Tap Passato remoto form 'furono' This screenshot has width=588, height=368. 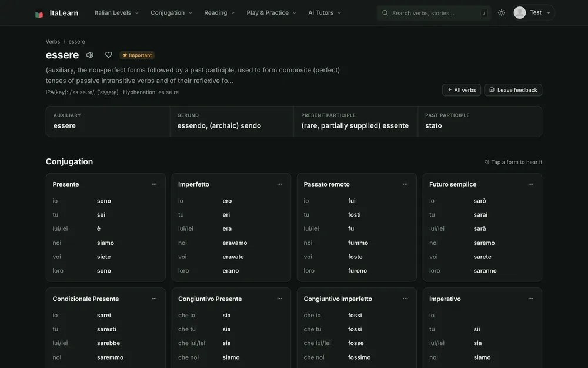[x=358, y=271]
